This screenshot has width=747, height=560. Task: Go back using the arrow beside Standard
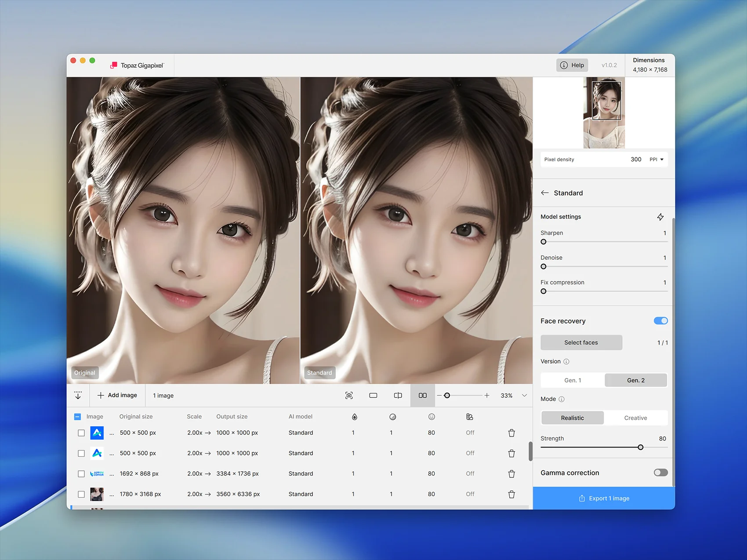click(x=545, y=193)
